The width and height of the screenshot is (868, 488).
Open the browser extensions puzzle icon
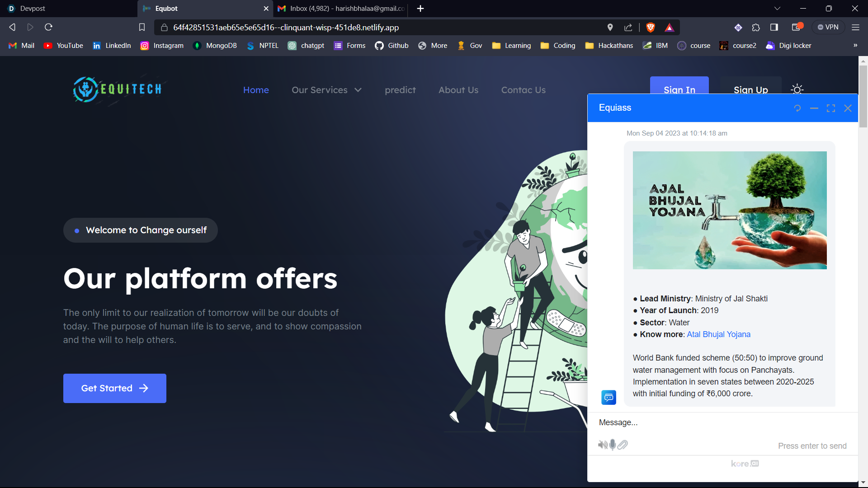[x=756, y=28]
